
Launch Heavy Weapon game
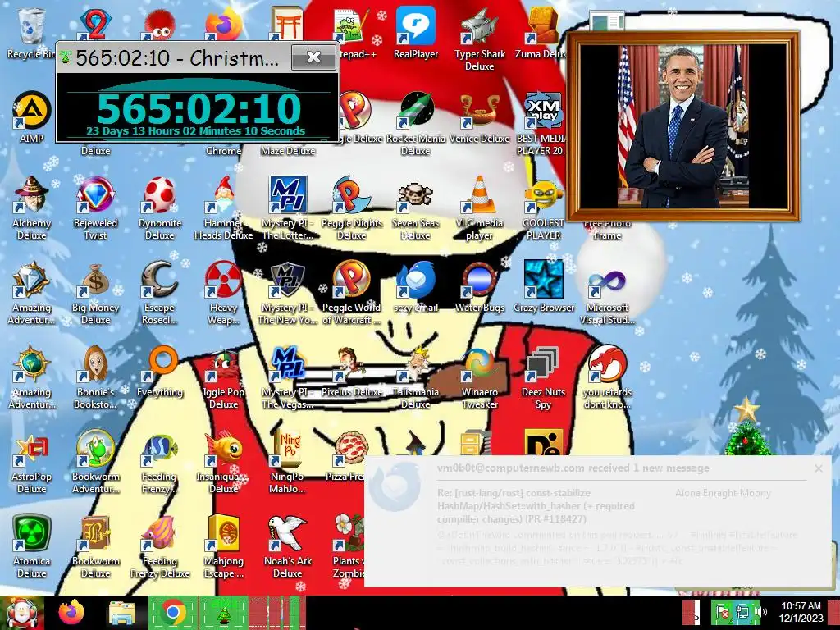pos(223,294)
